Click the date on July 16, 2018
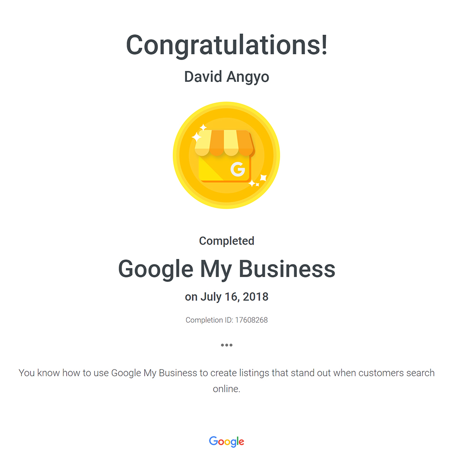 226,297
